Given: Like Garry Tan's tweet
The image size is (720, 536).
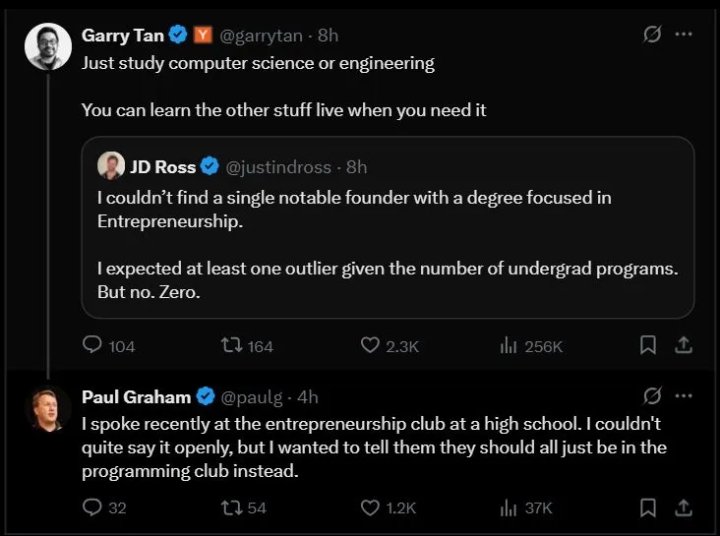Looking at the screenshot, I should point(370,345).
